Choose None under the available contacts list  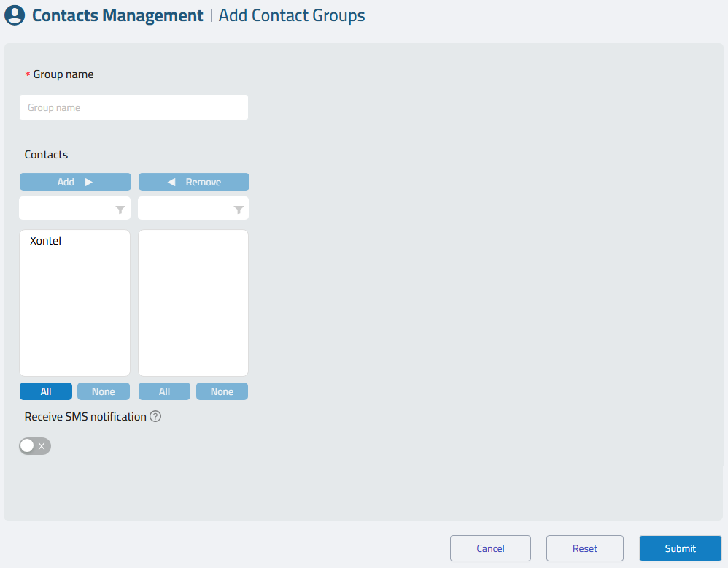coord(104,391)
